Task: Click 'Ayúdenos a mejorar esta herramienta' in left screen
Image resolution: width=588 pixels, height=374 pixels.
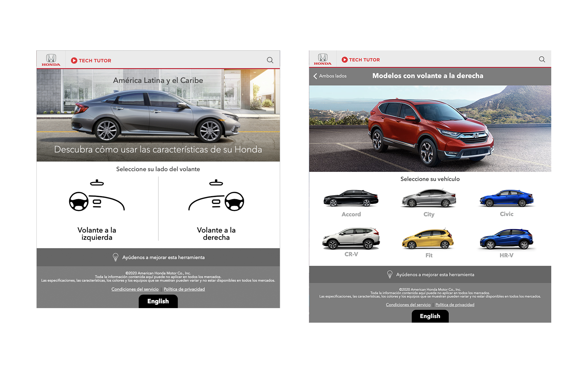Action: [x=163, y=257]
